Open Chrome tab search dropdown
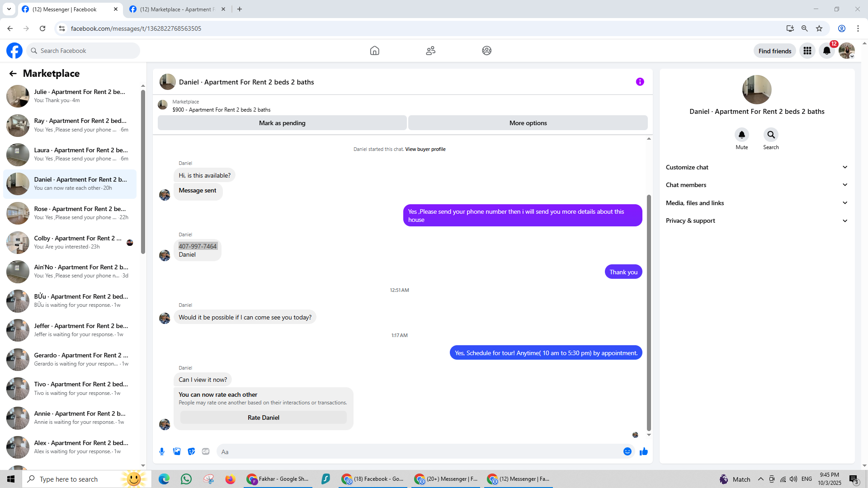Image resolution: width=868 pixels, height=488 pixels. point(9,9)
